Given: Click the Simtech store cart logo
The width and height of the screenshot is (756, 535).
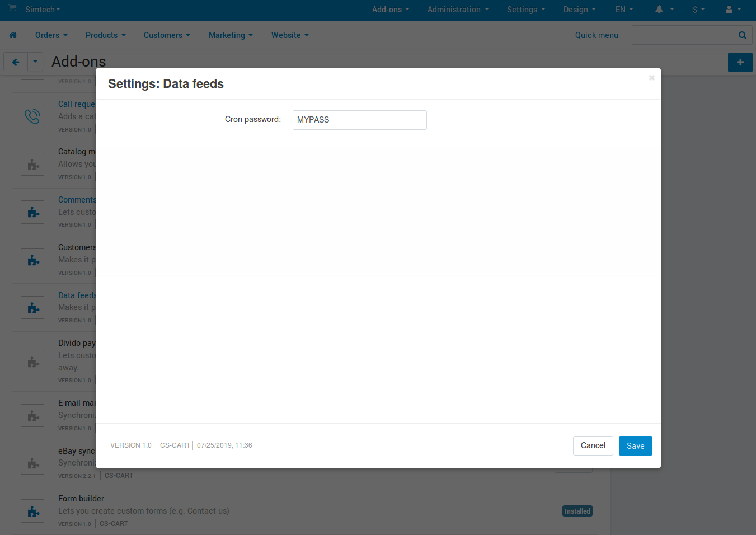Looking at the screenshot, I should coord(12,8).
